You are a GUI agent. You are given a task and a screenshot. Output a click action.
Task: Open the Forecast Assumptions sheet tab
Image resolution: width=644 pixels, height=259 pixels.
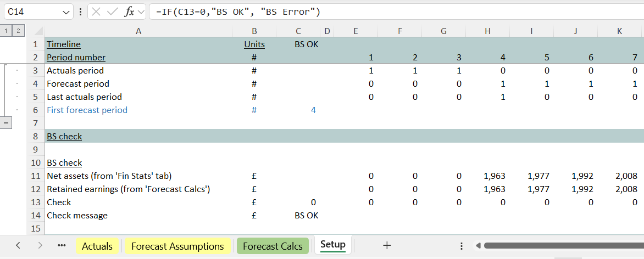tap(177, 246)
